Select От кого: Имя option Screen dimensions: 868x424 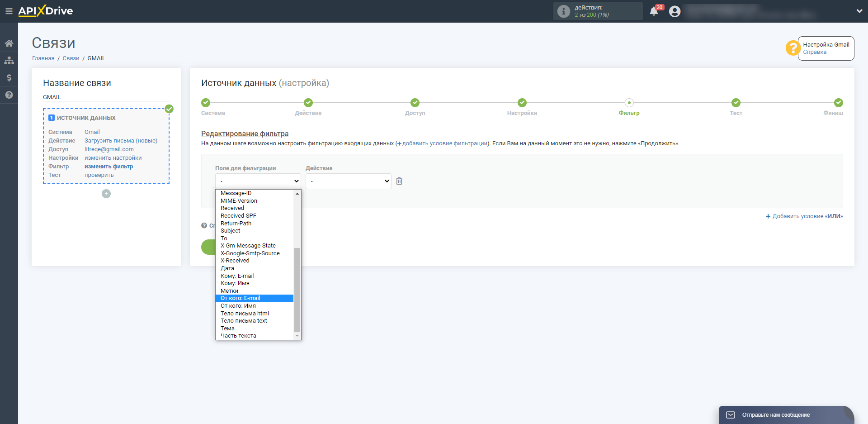pos(255,306)
